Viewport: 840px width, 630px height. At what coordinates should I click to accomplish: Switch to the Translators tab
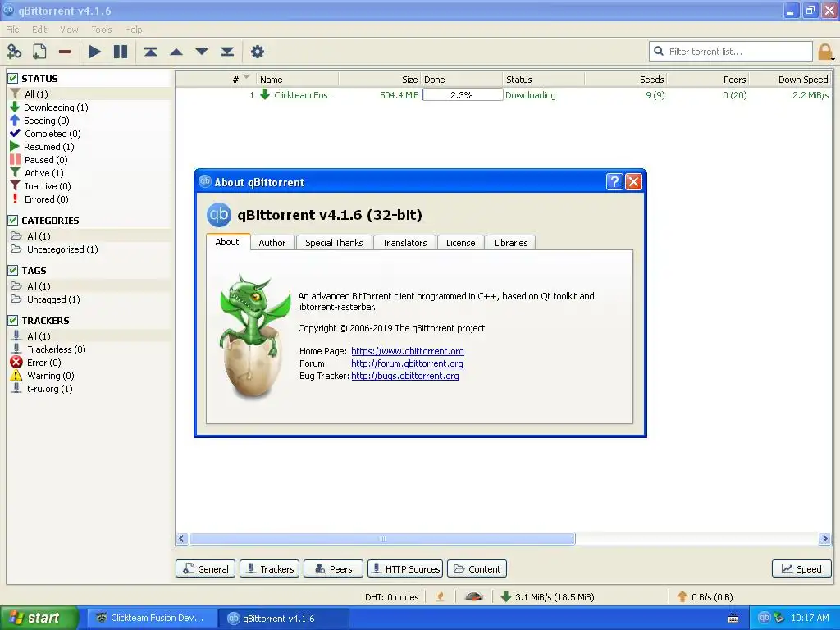coord(404,243)
